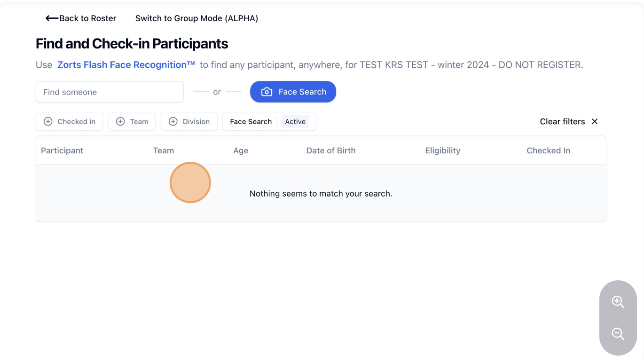The width and height of the screenshot is (644, 364).
Task: Sort by the Participant column header
Action: (x=62, y=150)
